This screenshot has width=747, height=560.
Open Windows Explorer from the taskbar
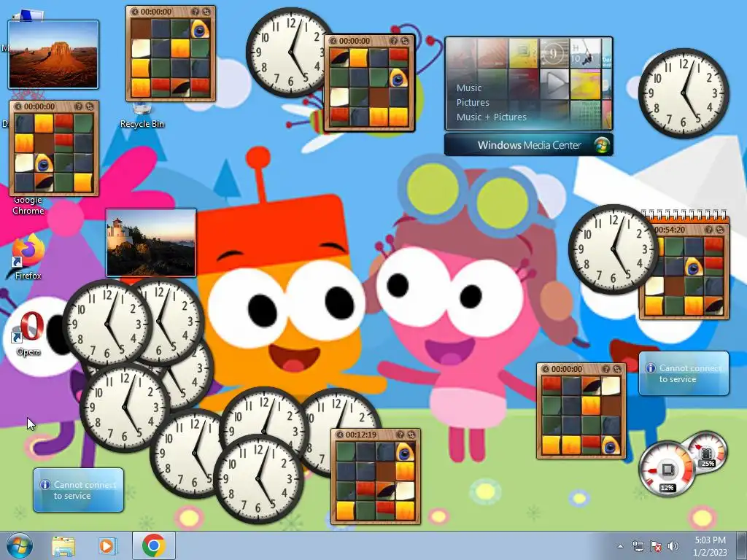(x=63, y=546)
